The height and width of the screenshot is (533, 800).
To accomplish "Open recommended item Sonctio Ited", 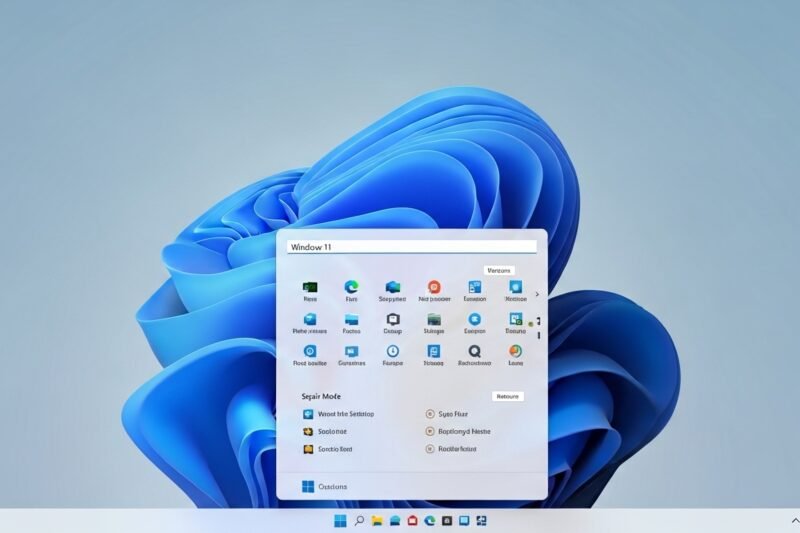I will [x=328, y=449].
